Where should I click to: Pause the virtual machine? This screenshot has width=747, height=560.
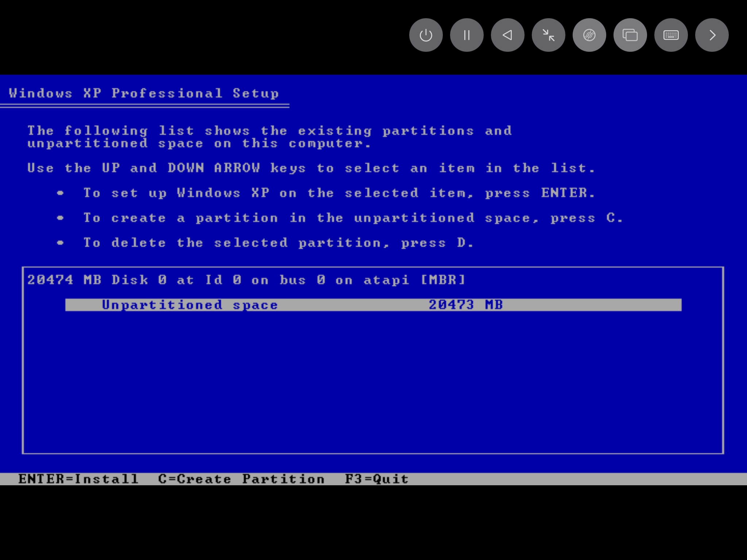tap(467, 35)
